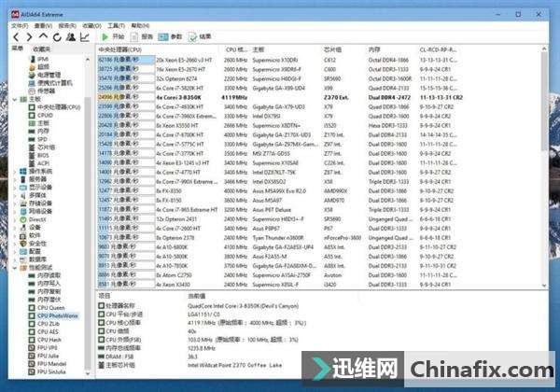Click the 结果 toolbar button
Image resolution: width=560 pixels, height=392 pixels.
pos(200,36)
